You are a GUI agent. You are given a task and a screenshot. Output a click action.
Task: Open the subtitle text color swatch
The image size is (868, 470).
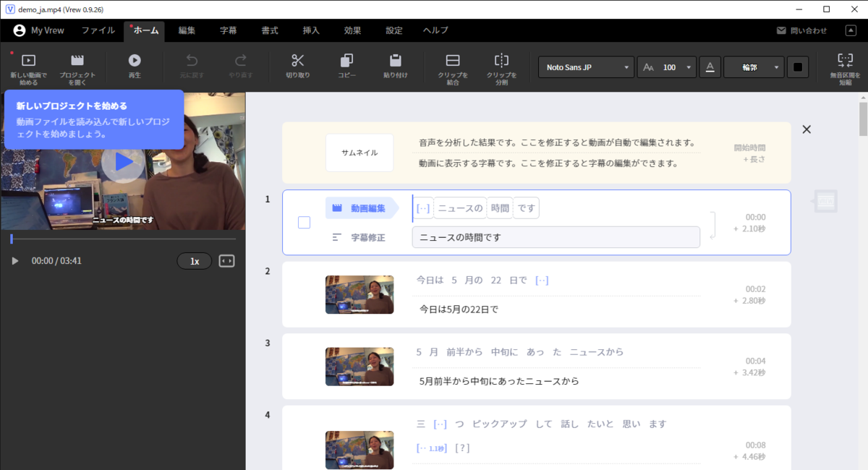(798, 67)
